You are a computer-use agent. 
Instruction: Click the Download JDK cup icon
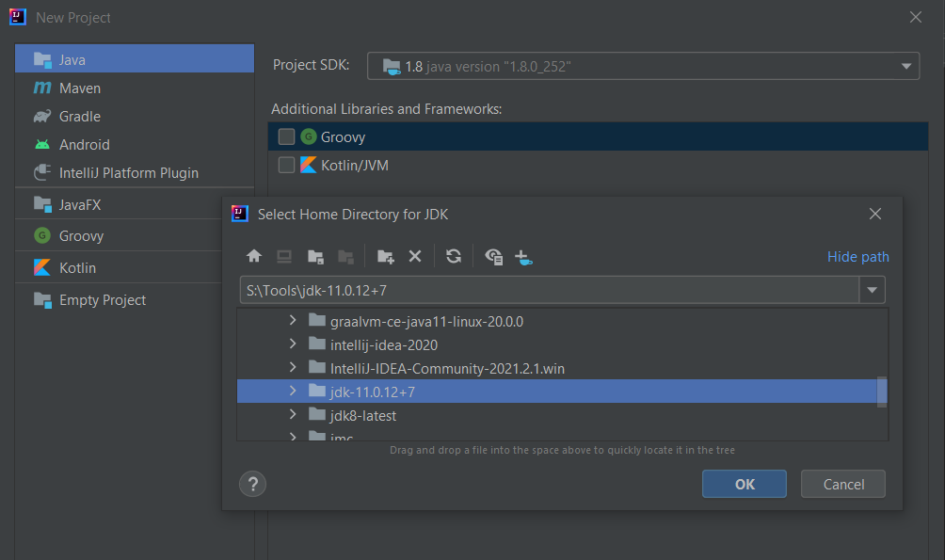(x=523, y=257)
